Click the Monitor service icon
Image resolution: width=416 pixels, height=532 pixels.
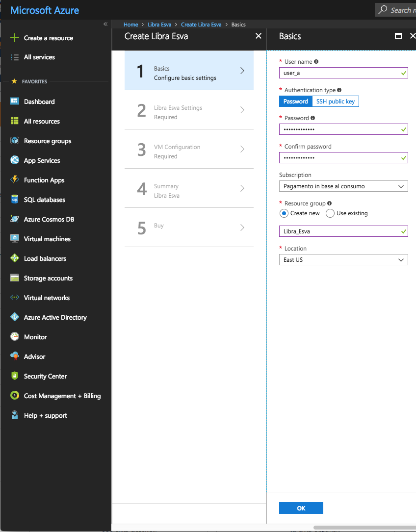(x=14, y=337)
